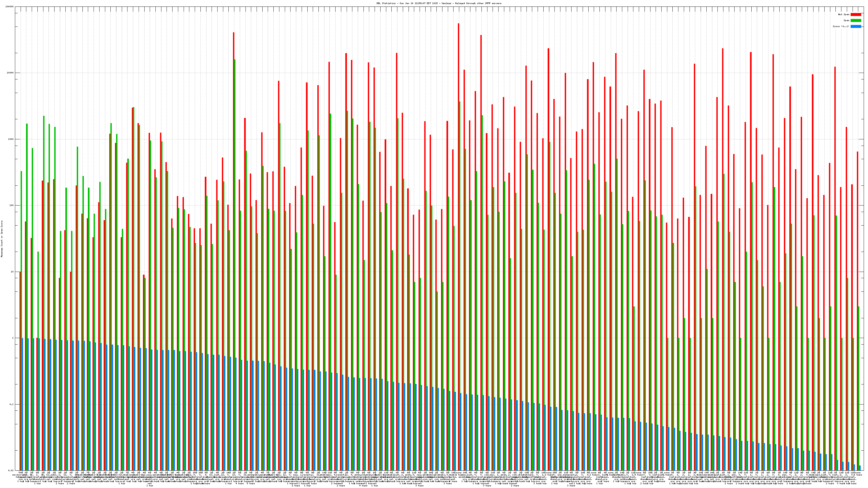The width and height of the screenshot is (868, 488).
Task: Click the 10000 y-axis tick label
Action: (x=11, y=73)
